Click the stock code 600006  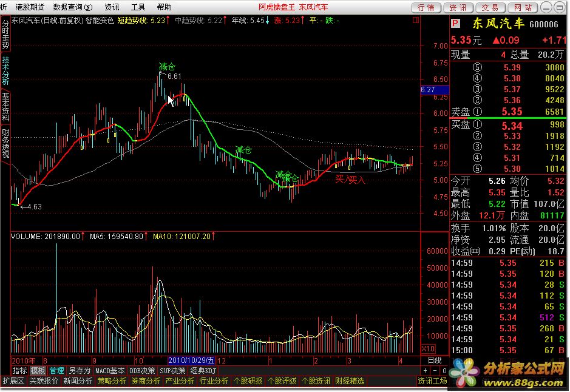[x=544, y=24]
